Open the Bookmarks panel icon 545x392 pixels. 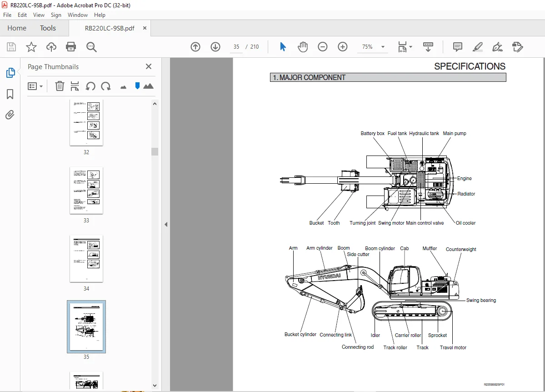click(x=10, y=94)
